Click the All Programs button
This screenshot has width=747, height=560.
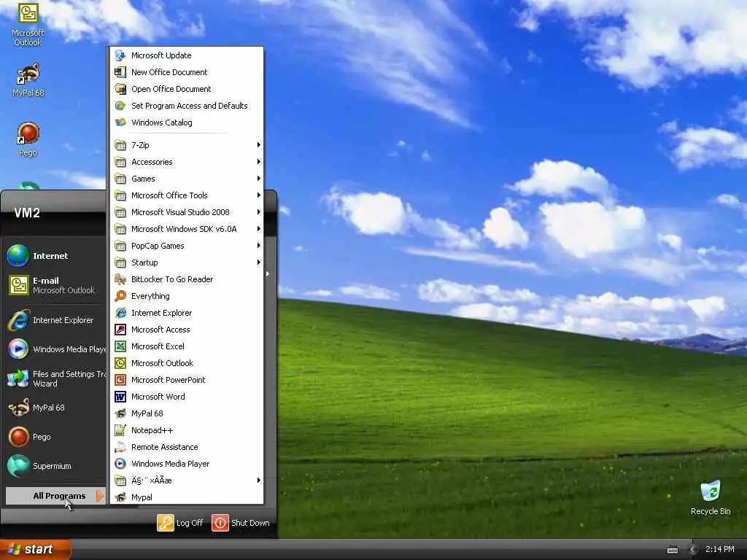[55, 496]
